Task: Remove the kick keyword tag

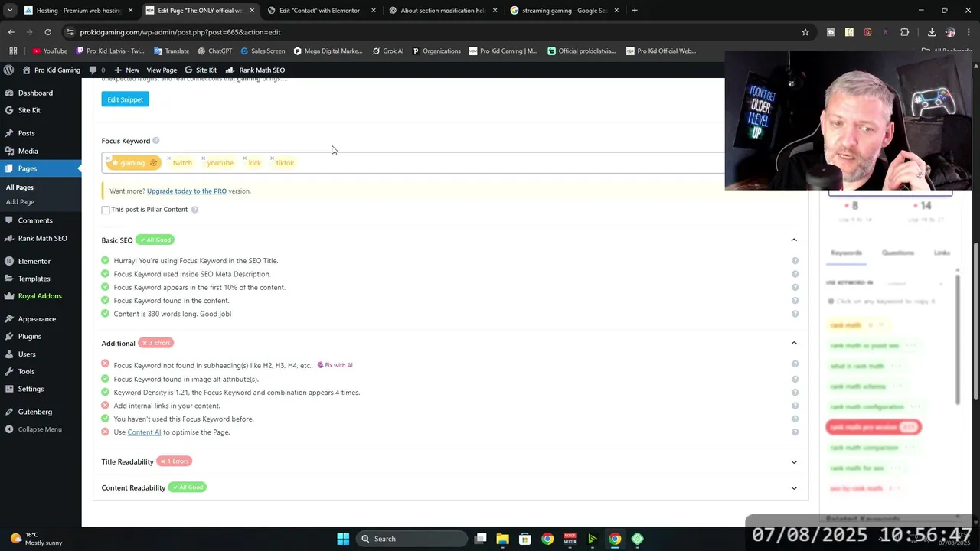Action: pyautogui.click(x=244, y=158)
